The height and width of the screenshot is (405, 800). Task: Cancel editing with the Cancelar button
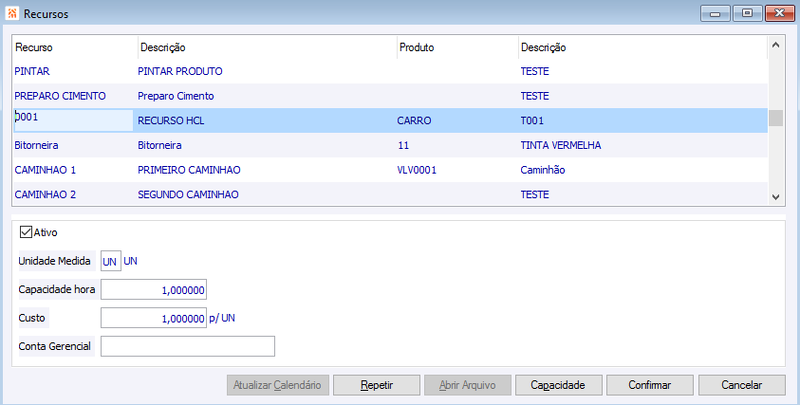[x=741, y=385]
